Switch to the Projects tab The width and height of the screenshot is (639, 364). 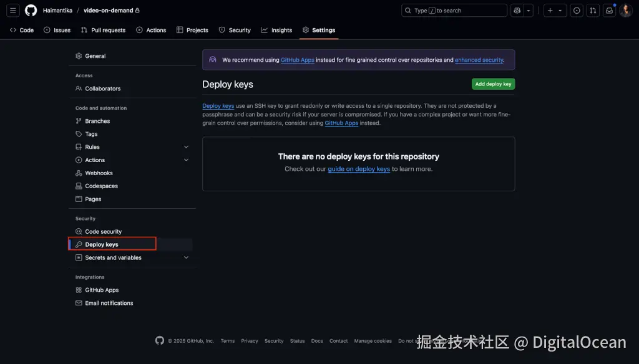[192, 30]
